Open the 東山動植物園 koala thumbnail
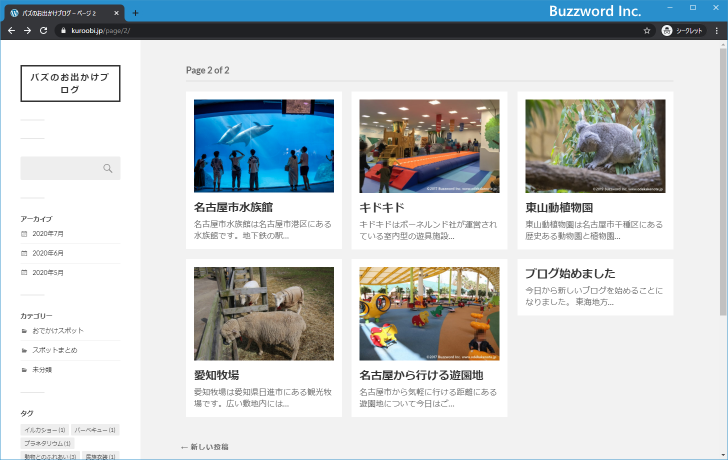 pos(595,146)
